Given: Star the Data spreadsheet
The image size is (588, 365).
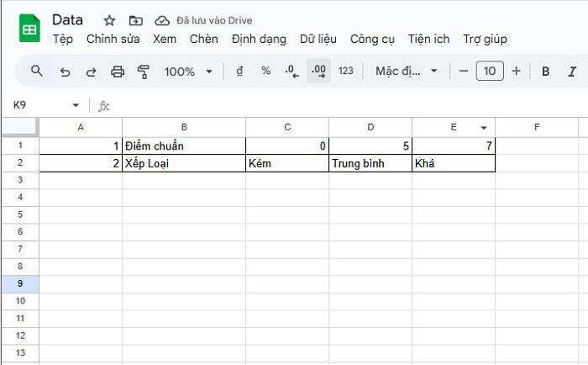Looking at the screenshot, I should pos(109,20).
